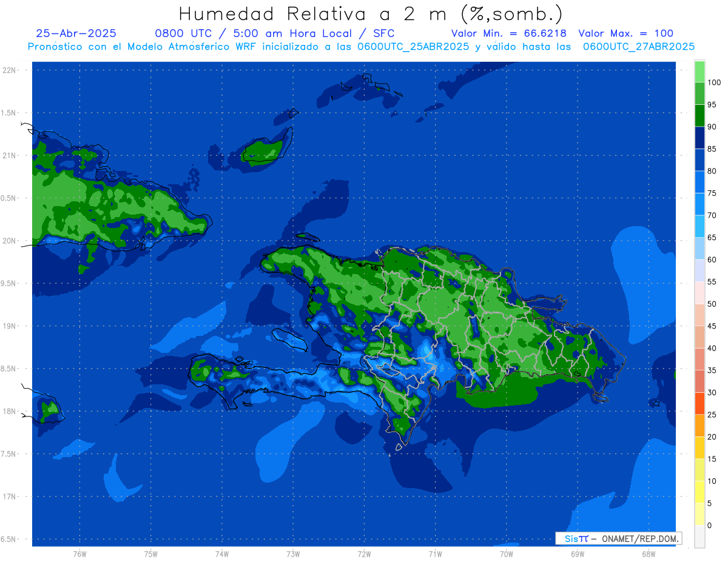The height and width of the screenshot is (562, 728).
Task: Click the '19N' latitude label
Action: click(x=9, y=326)
